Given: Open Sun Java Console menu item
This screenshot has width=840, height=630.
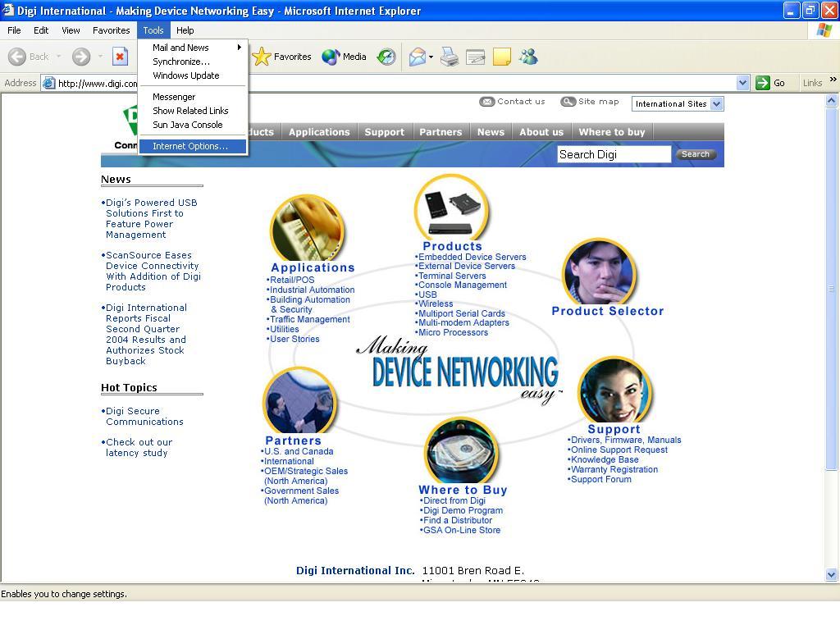Looking at the screenshot, I should tap(188, 125).
